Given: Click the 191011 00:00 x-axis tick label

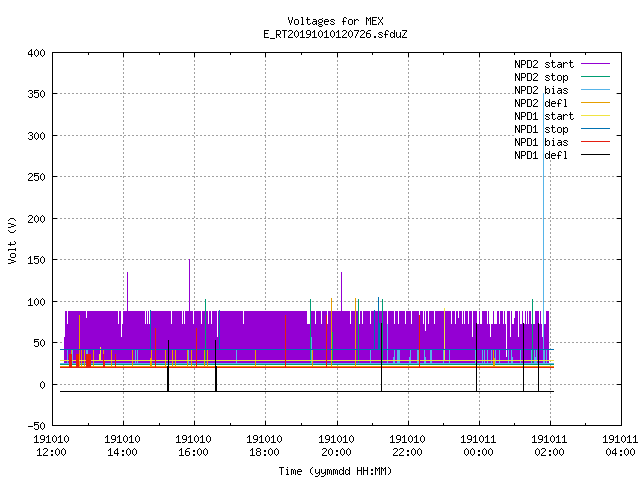Looking at the screenshot, I should pyautogui.click(x=478, y=446).
